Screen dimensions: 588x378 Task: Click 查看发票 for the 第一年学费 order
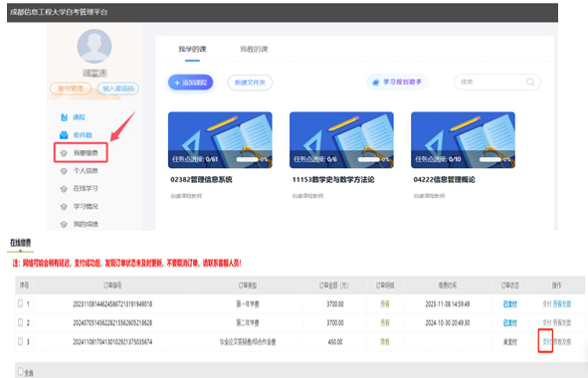pyautogui.click(x=562, y=304)
